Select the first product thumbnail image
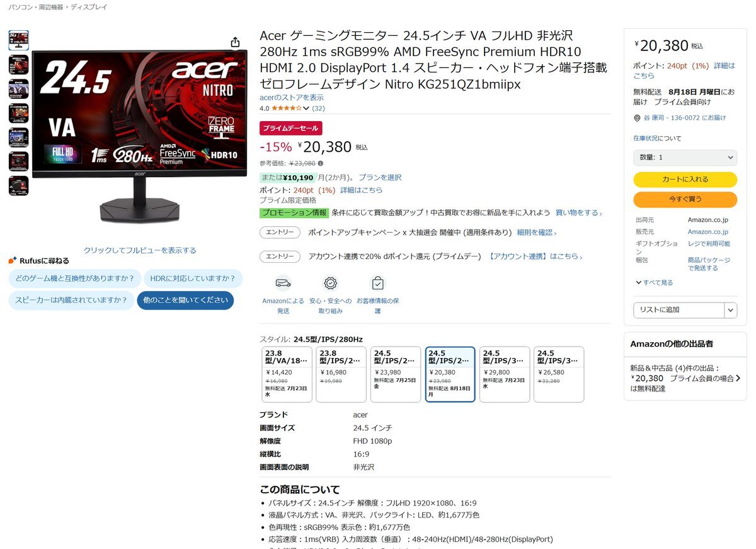This screenshot has height=549, width=756. 18,40
